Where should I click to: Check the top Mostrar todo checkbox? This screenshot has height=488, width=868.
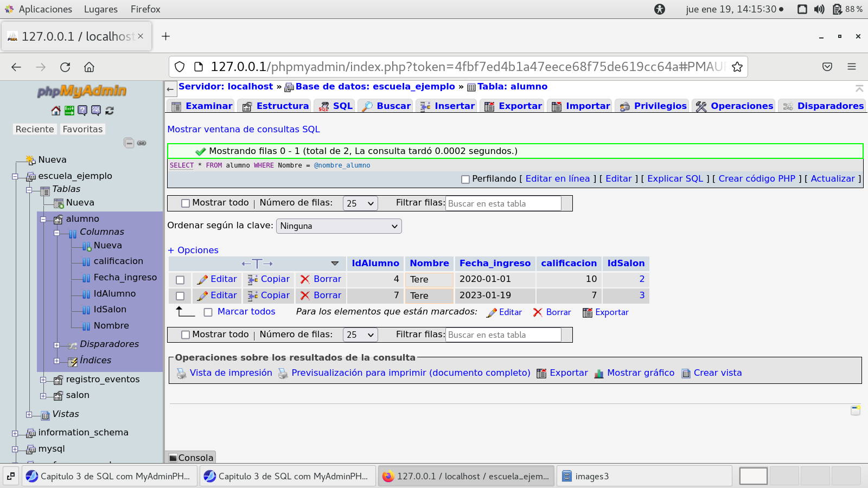pyautogui.click(x=186, y=203)
